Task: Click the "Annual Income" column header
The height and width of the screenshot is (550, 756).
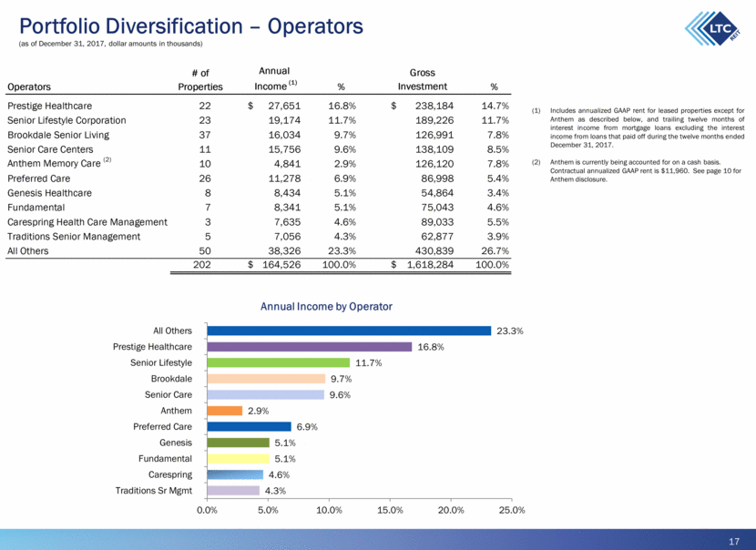Action: pos(275,78)
